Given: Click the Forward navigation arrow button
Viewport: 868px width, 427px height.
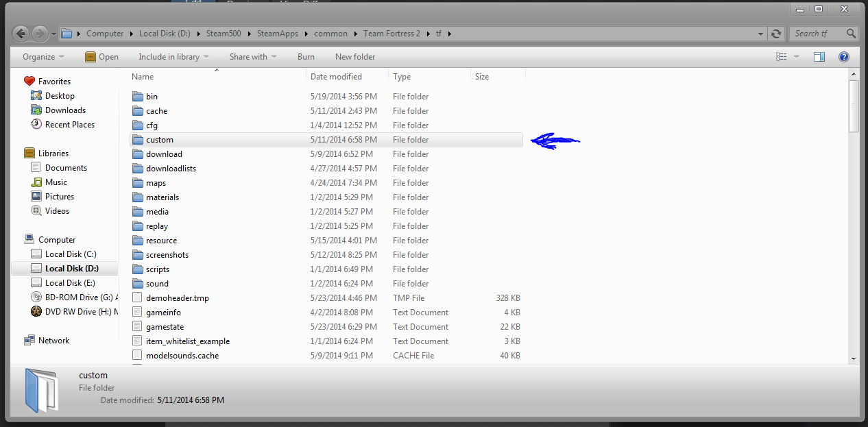Looking at the screenshot, I should pos(39,33).
